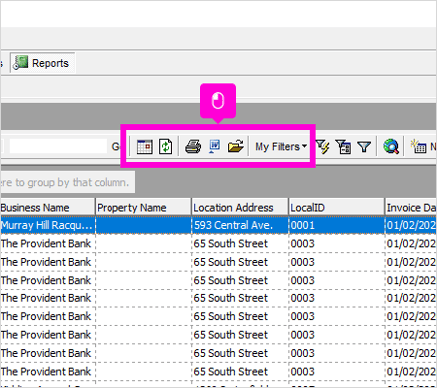Click the calendar with sparkle icon
Screen dimensions: 437x388
(418, 147)
